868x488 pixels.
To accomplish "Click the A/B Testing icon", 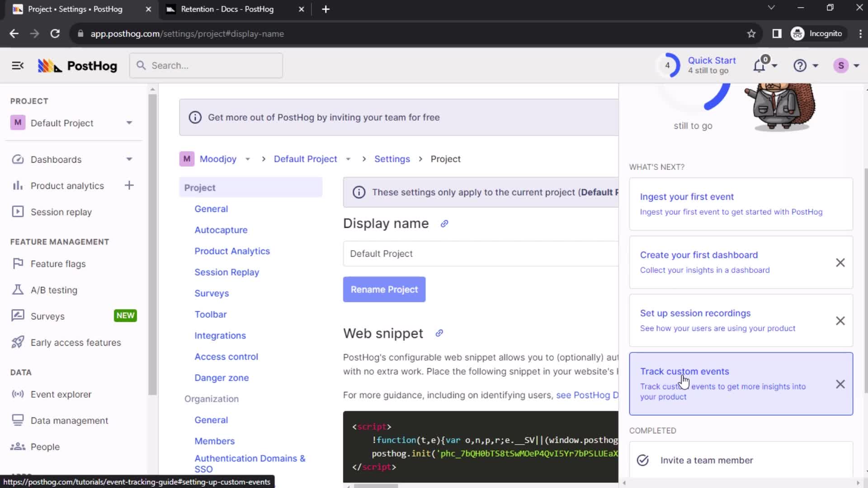I will tap(17, 290).
